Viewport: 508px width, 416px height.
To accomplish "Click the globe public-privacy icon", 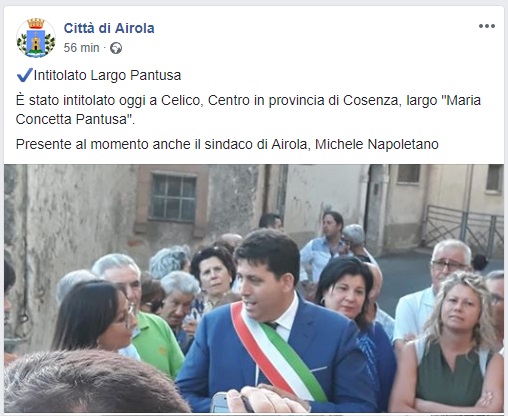I will coord(116,48).
